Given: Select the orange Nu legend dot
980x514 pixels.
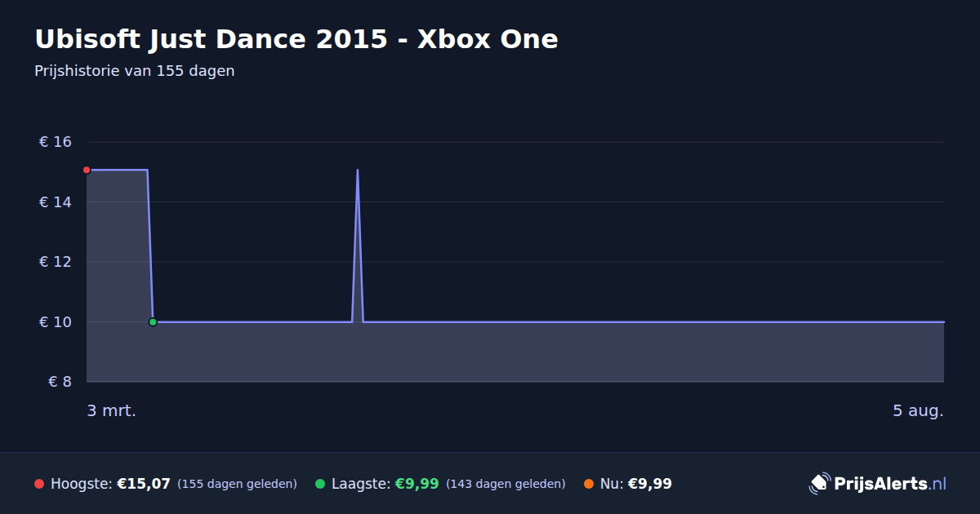Looking at the screenshot, I should click(589, 484).
